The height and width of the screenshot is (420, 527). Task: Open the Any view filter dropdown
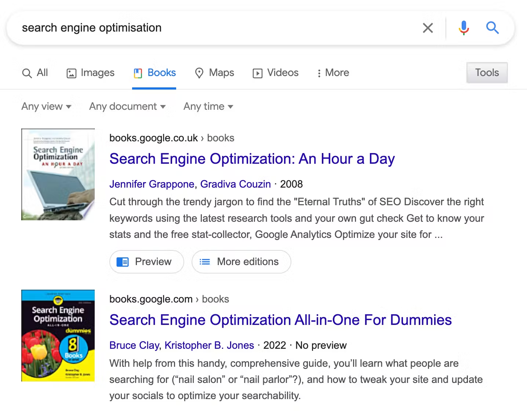(47, 106)
